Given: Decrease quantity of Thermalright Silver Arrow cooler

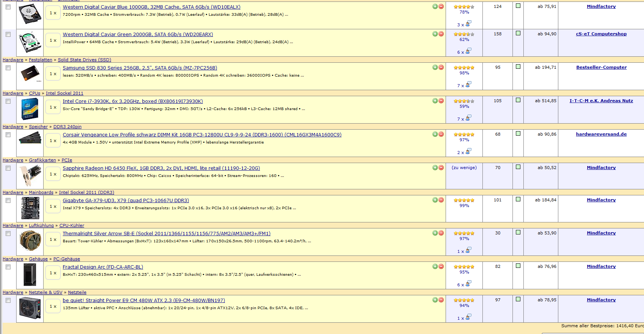Looking at the screenshot, I should [441, 233].
